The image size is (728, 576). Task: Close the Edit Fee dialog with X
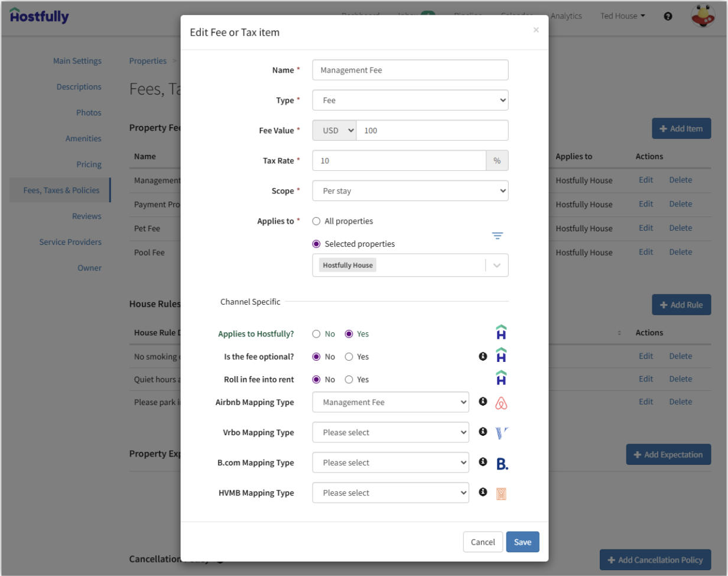click(x=536, y=30)
